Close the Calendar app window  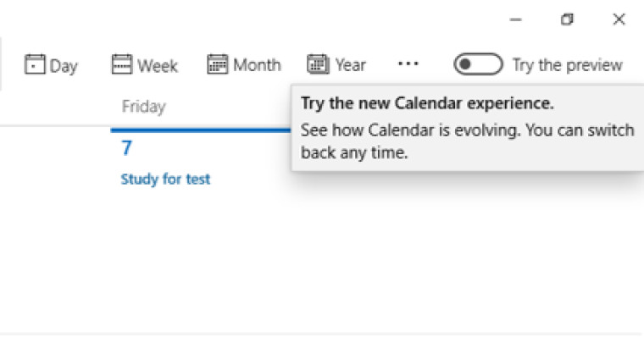619,19
